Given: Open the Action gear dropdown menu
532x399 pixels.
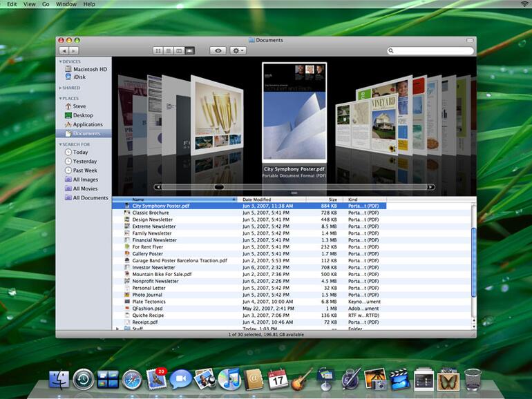Looking at the screenshot, I should tap(238, 51).
